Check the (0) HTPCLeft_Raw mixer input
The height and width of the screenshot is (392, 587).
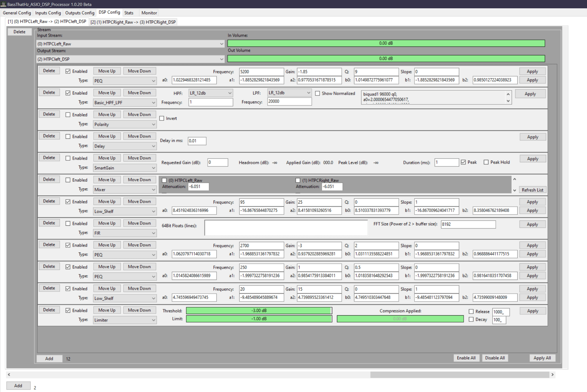(x=164, y=180)
